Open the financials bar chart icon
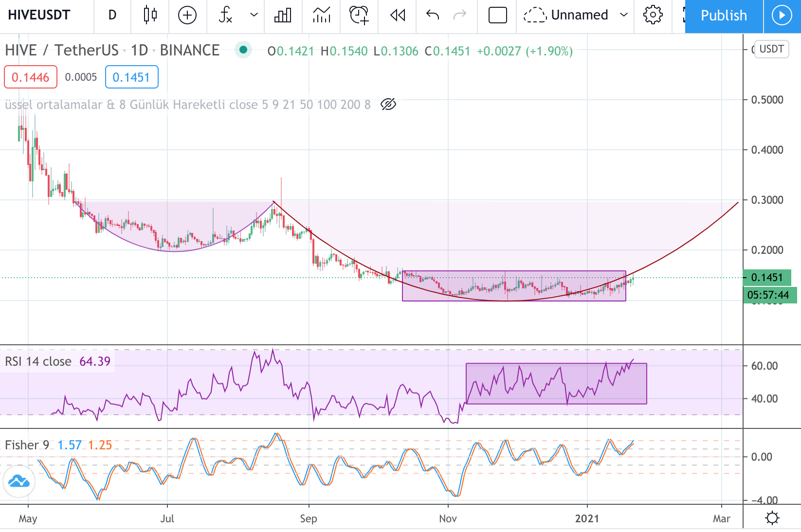The width and height of the screenshot is (801, 532). (x=283, y=15)
